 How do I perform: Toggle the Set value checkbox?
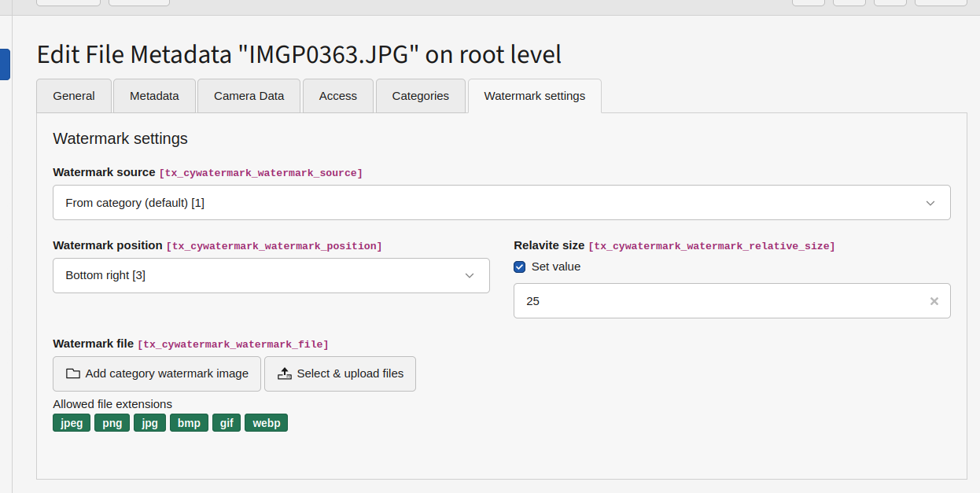click(520, 267)
